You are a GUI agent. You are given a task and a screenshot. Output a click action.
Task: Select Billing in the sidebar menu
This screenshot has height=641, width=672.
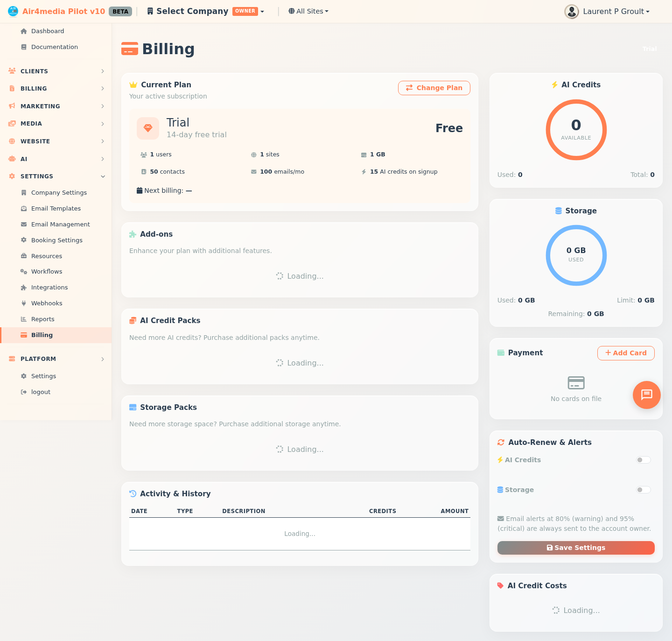(x=42, y=335)
